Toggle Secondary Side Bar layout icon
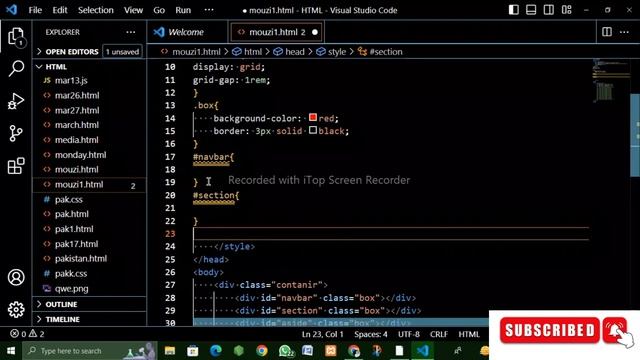This screenshot has height=360, width=640. pos(549,10)
